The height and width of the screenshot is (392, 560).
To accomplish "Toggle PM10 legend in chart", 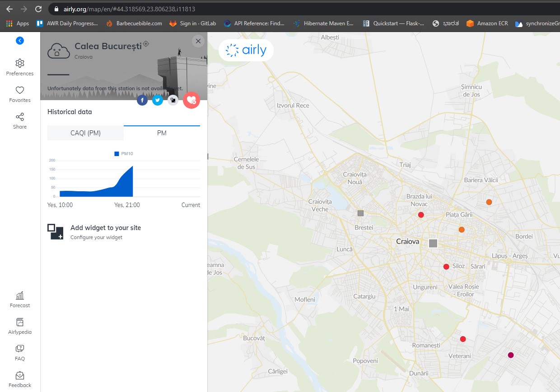I will point(124,154).
